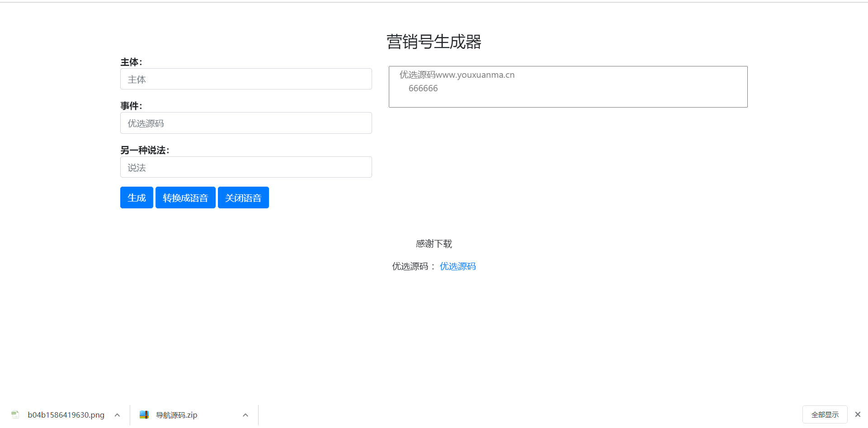Screen dimensions: 868x428
Task: Click the 另一种说法: label
Action: tap(145, 150)
